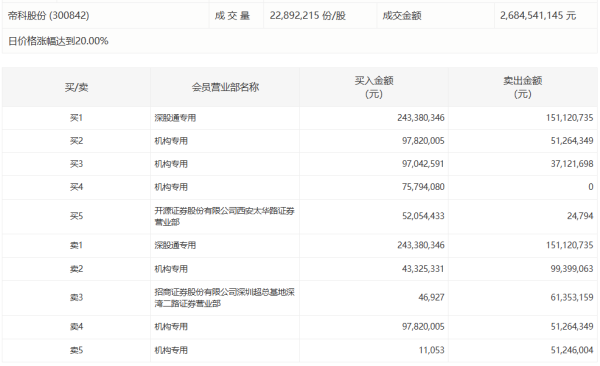Click 机构专用 in the 买3 row

(171, 164)
